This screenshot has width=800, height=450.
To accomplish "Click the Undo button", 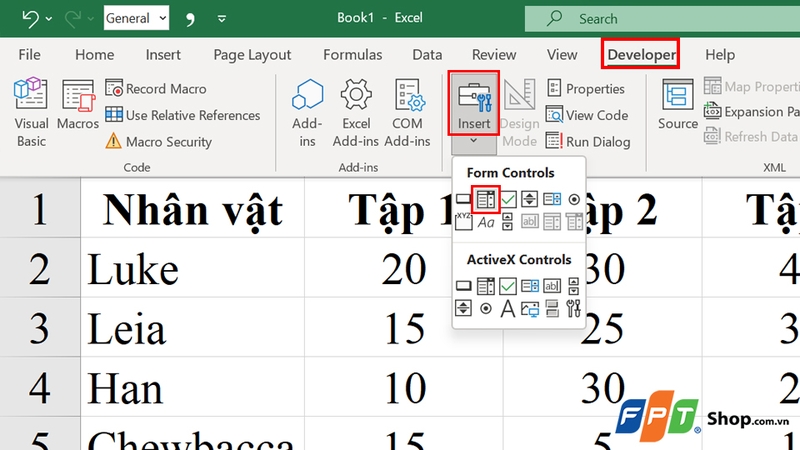I will pyautogui.click(x=30, y=18).
